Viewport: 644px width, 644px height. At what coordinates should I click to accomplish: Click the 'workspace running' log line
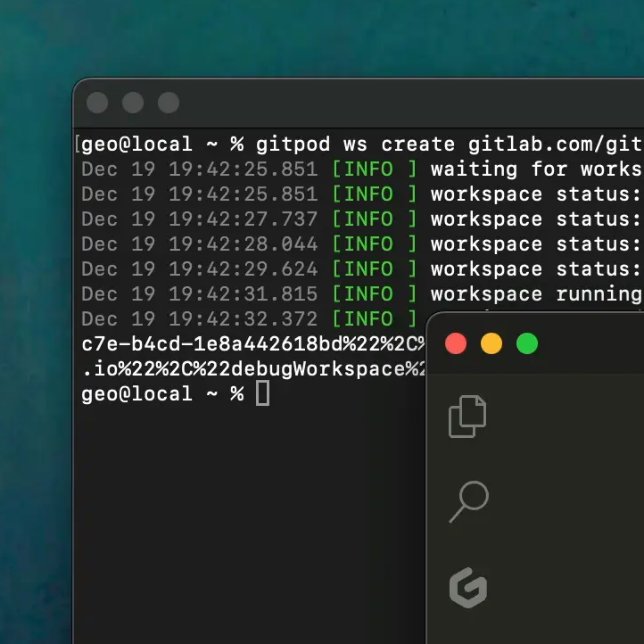pos(362,294)
